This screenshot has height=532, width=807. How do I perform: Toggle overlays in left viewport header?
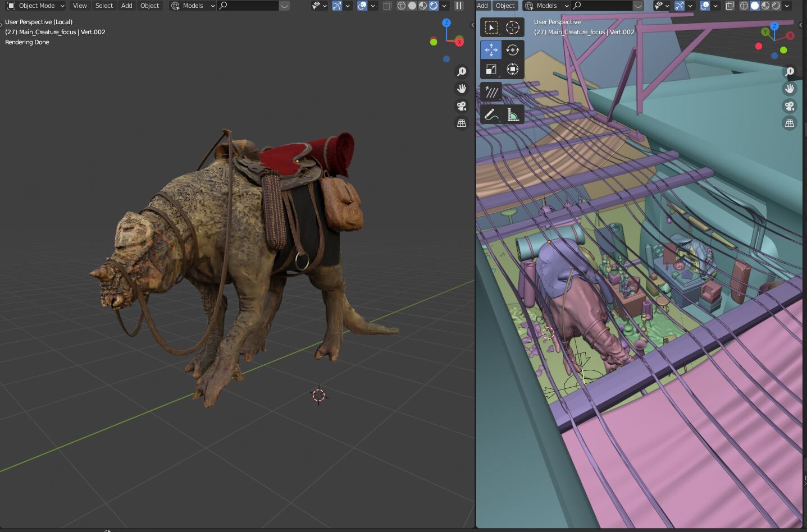(x=362, y=6)
